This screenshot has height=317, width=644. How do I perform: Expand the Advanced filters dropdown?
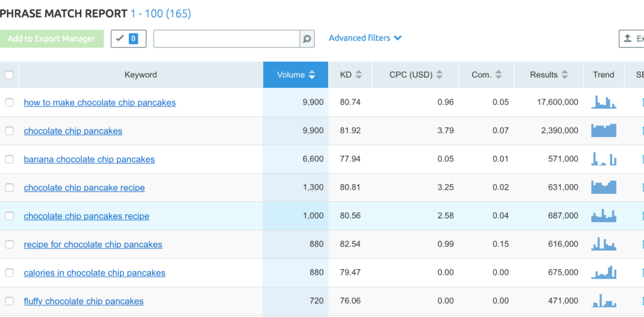[x=365, y=38]
